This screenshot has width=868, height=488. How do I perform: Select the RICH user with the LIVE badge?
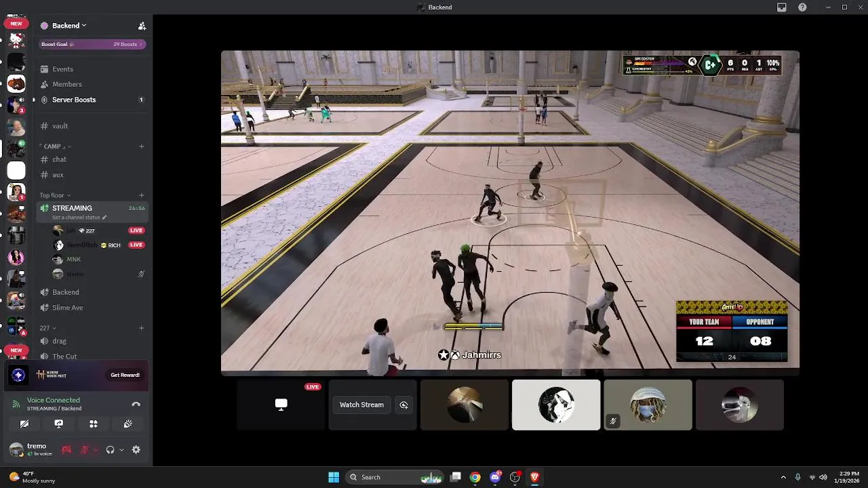coord(99,245)
